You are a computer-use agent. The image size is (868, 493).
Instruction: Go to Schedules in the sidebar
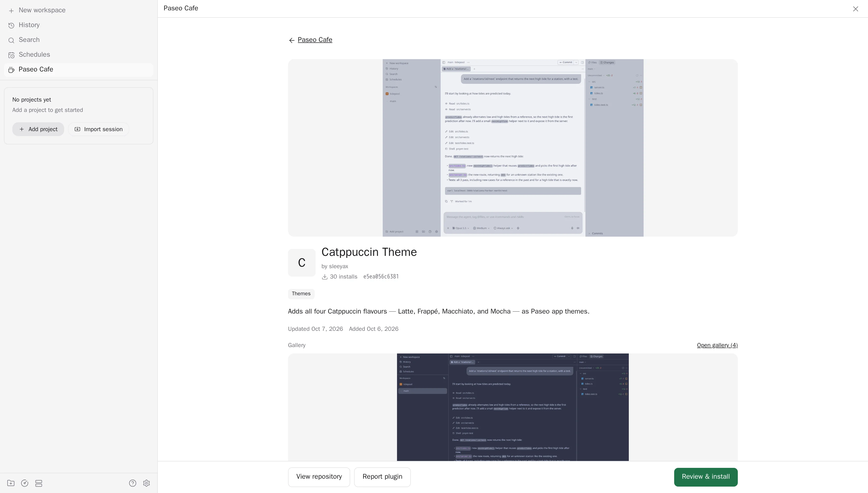(x=79, y=54)
